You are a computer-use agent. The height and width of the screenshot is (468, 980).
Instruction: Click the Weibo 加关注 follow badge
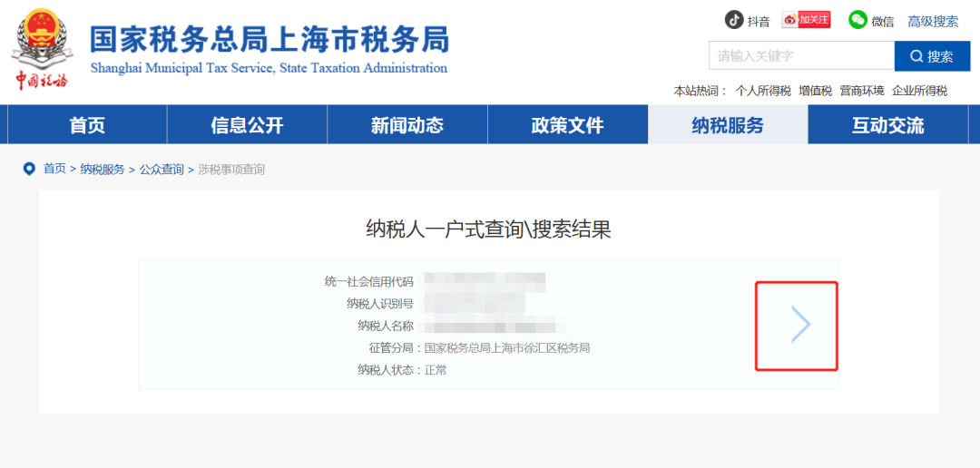pyautogui.click(x=806, y=20)
